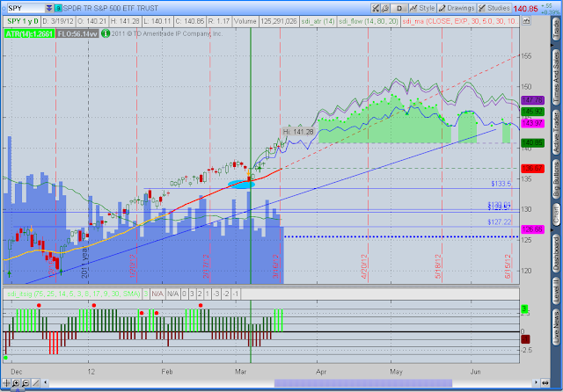Click the cyan ellipse drawing on chart
This screenshot has width=563, height=392.
click(241, 185)
